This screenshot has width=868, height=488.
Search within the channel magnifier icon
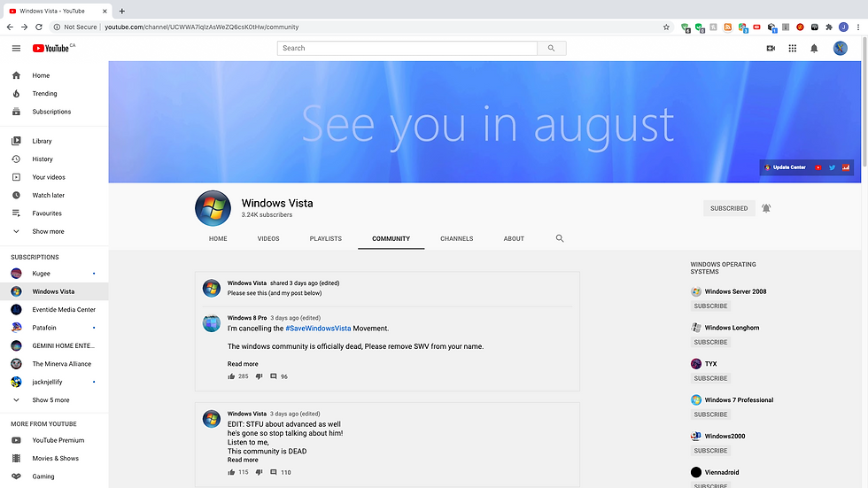pos(560,238)
